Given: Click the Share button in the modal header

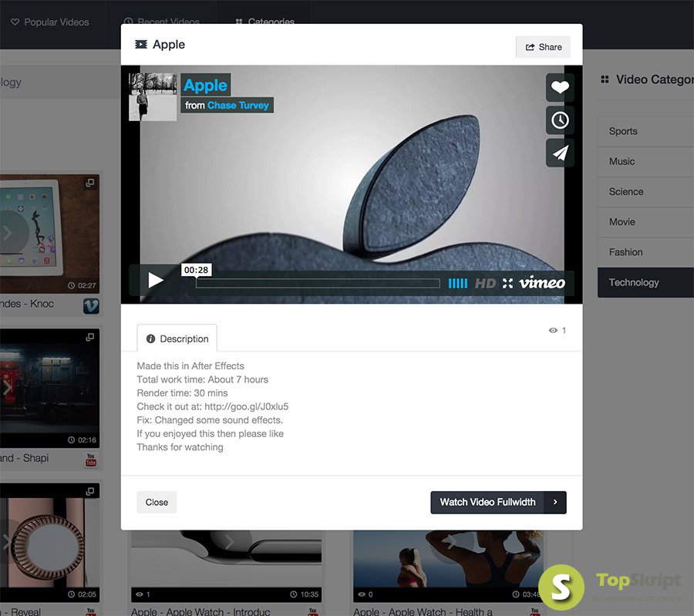Looking at the screenshot, I should [x=543, y=47].
